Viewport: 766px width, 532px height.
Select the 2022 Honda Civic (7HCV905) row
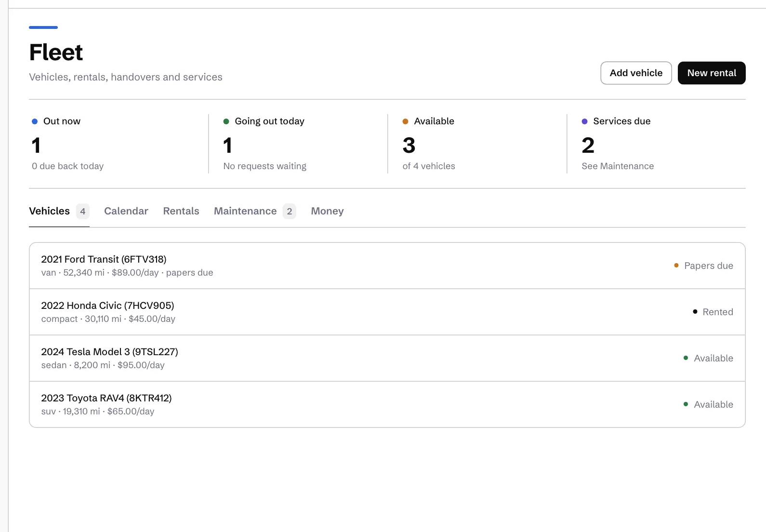[x=387, y=312]
